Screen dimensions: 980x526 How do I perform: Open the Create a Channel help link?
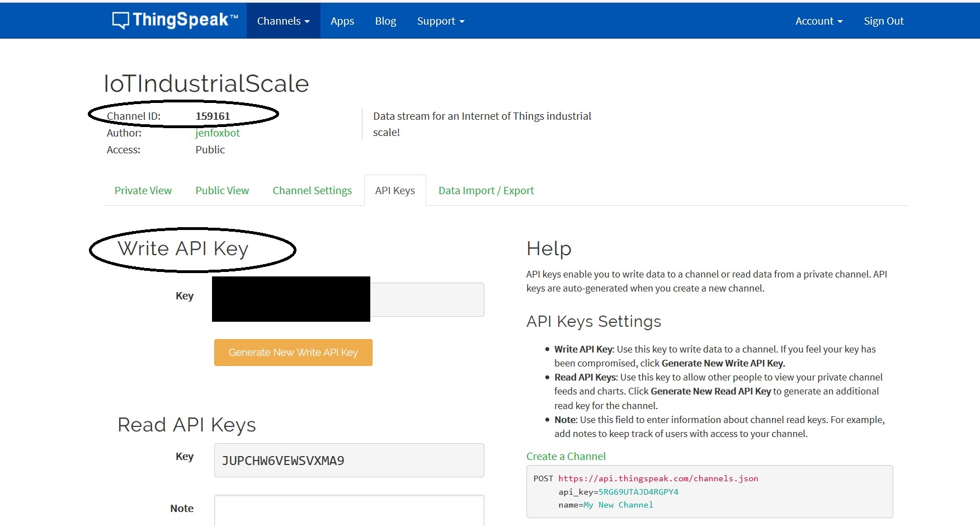click(x=566, y=456)
